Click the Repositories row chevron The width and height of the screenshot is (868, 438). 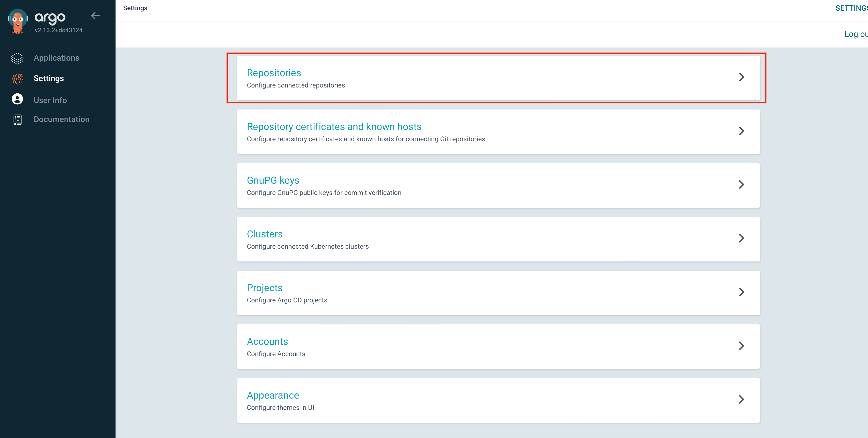coord(741,77)
